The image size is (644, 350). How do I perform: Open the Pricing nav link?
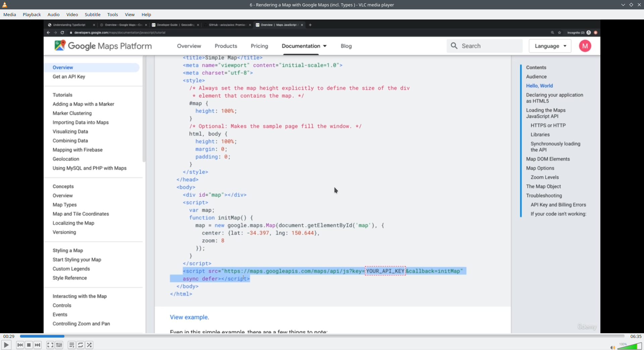point(259,46)
